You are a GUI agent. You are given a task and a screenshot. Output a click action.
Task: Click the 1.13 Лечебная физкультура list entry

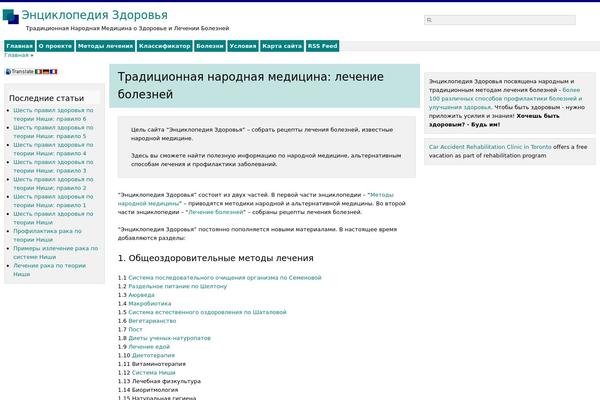[x=159, y=381]
